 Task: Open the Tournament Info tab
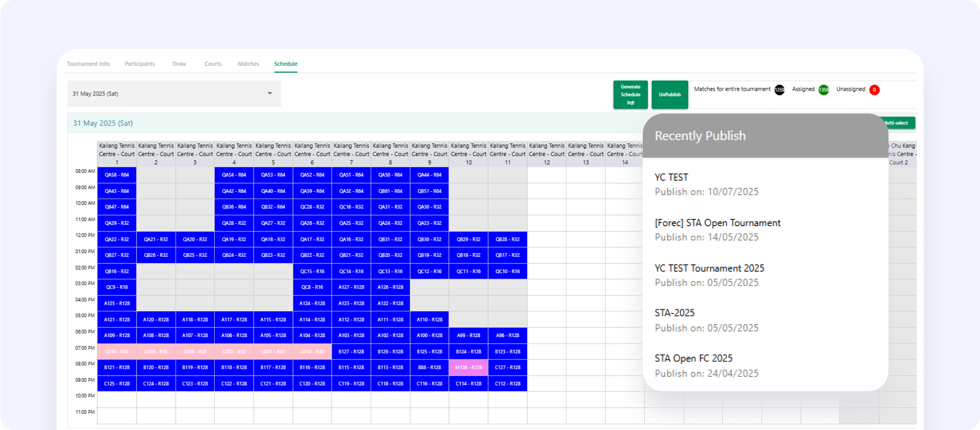tap(88, 64)
